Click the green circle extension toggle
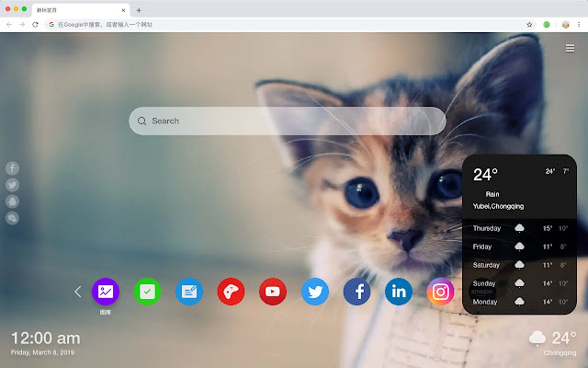This screenshot has height=368, width=588. [546, 24]
